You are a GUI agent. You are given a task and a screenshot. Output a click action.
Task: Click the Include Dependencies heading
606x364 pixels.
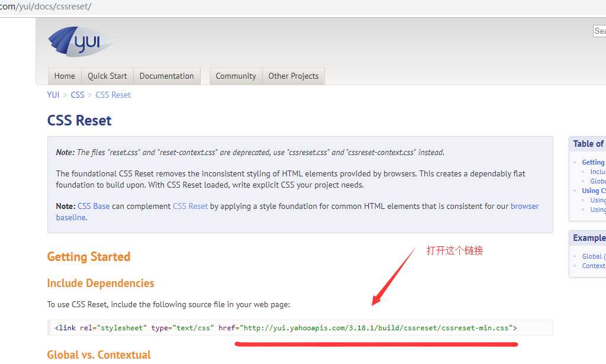click(101, 284)
